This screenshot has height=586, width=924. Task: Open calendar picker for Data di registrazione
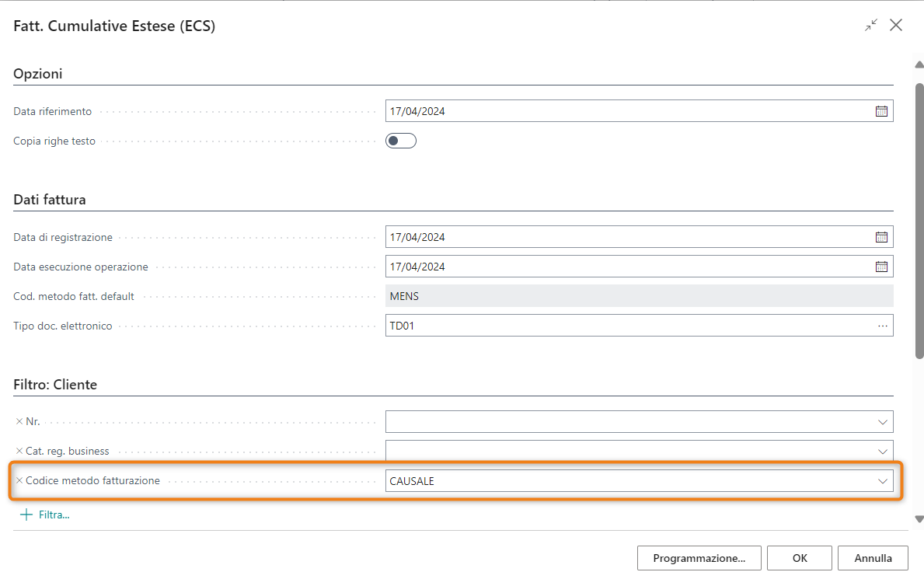pos(881,237)
